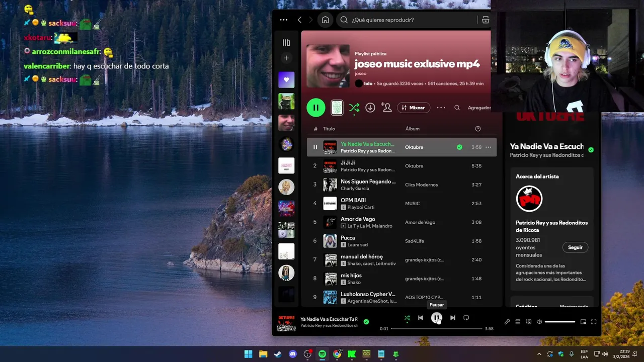This screenshot has height=362, width=644.
Task: Open the Browse icon in search bar
Action: coord(486,20)
